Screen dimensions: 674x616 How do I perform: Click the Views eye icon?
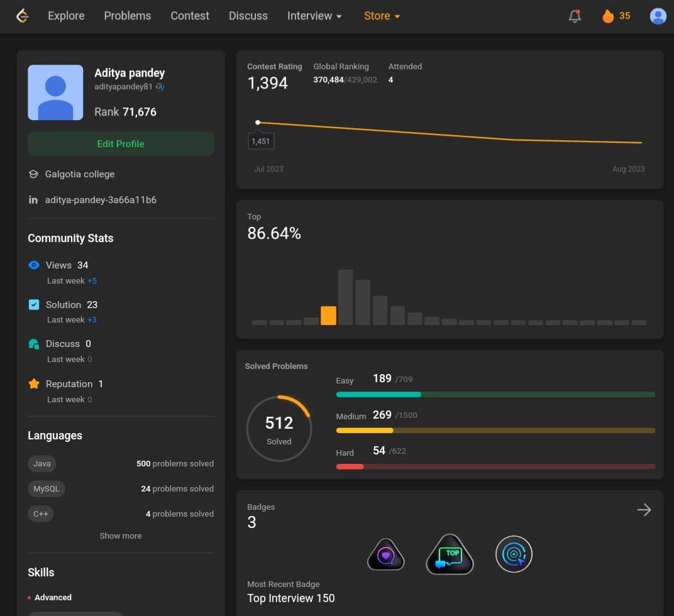[34, 265]
